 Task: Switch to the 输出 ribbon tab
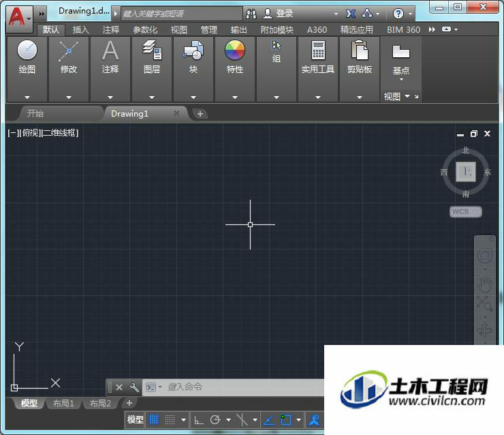[x=239, y=30]
